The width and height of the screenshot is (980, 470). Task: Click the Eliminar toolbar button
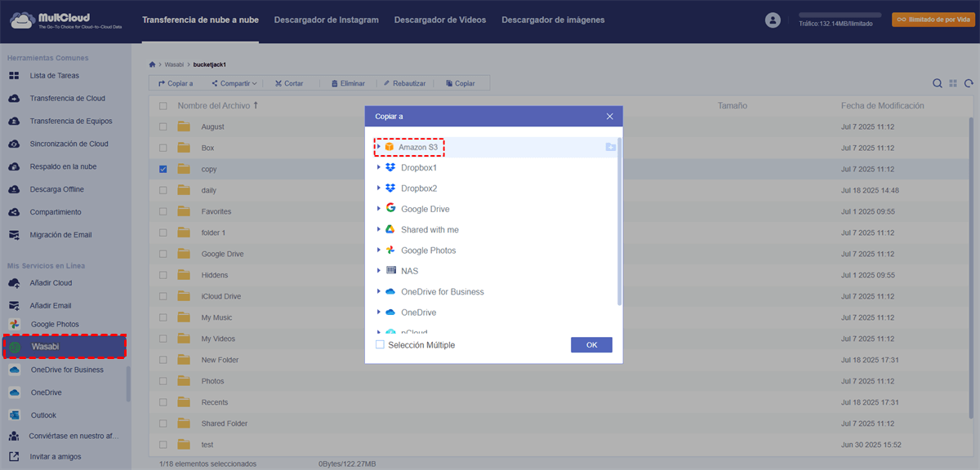348,83
